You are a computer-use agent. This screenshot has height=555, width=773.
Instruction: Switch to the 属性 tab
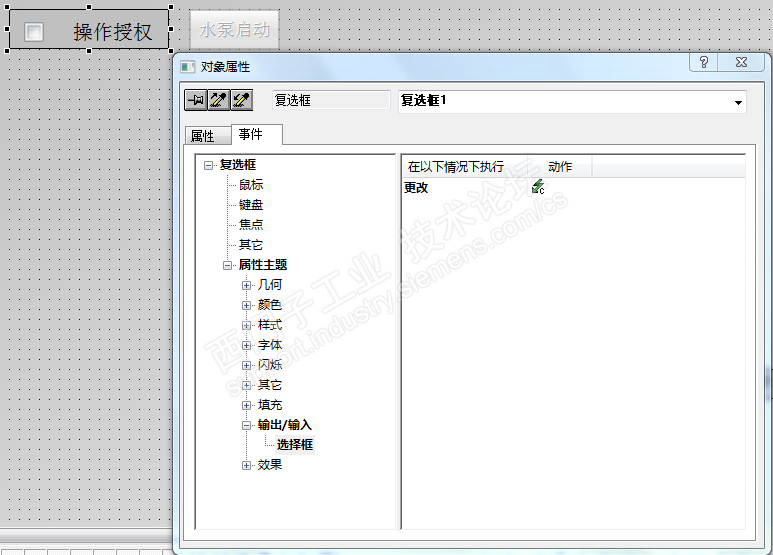click(208, 136)
